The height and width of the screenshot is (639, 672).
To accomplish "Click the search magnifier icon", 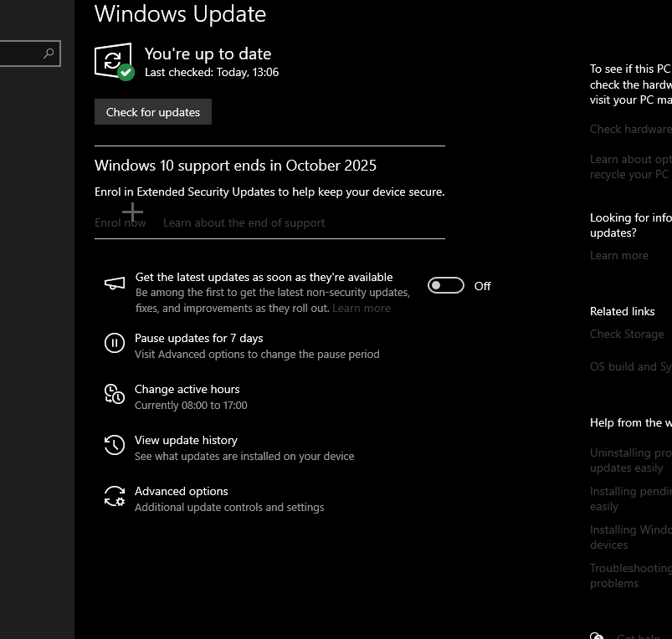I will click(49, 53).
